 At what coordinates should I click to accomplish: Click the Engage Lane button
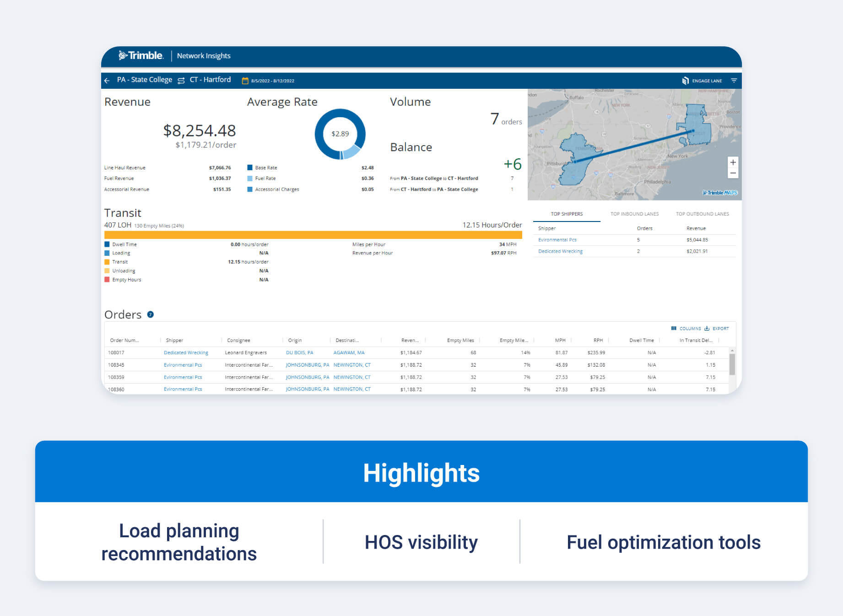[x=702, y=81]
